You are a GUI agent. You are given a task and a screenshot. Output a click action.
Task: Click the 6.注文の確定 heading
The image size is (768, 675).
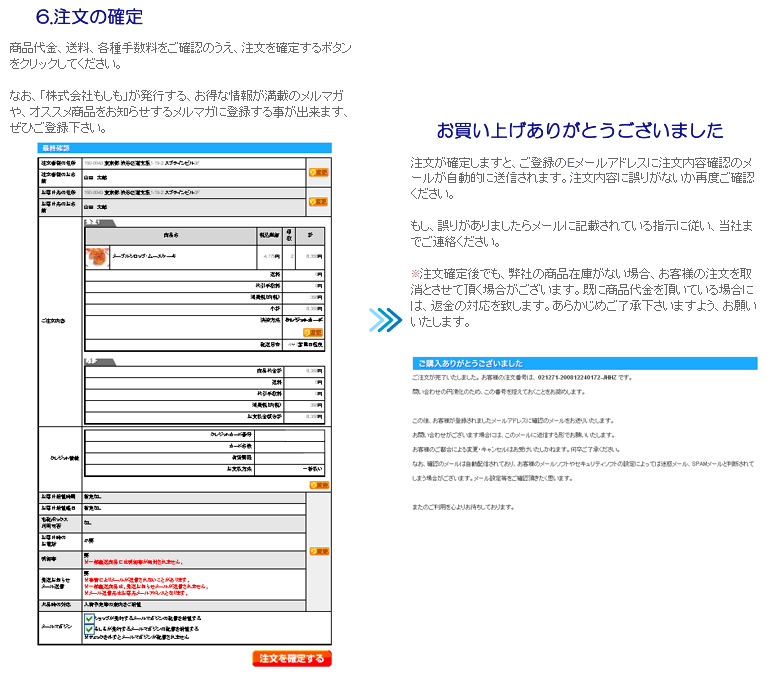pyautogui.click(x=89, y=17)
